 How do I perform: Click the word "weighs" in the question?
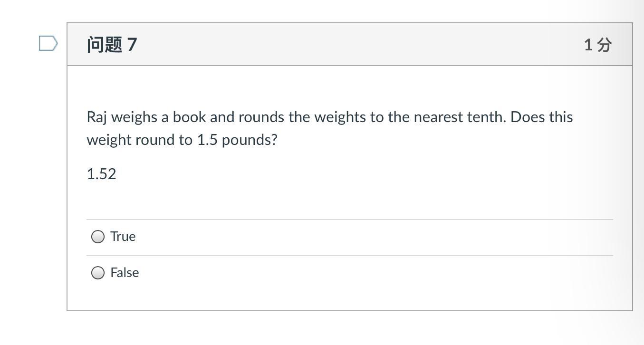coord(135,117)
